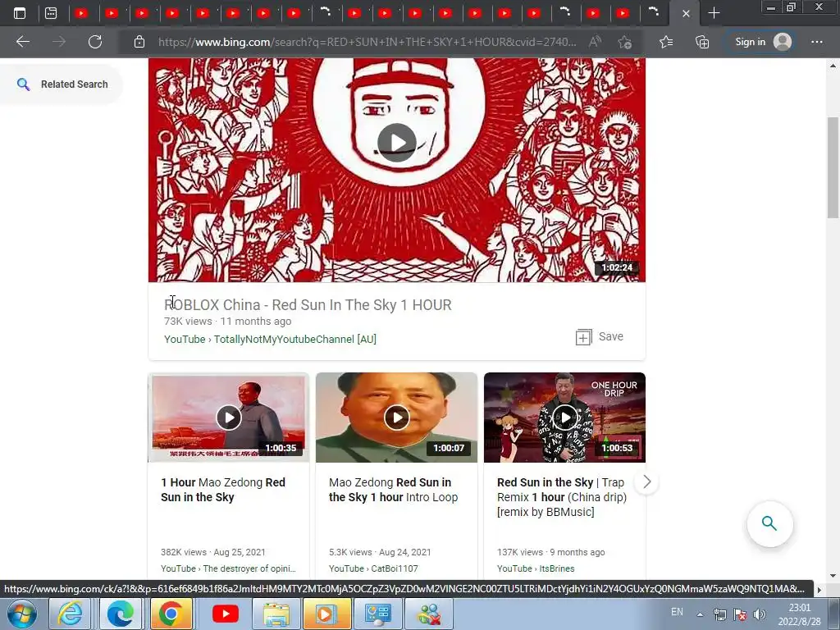The height and width of the screenshot is (630, 840).
Task: Open the Action Center flag icon
Action: [740, 614]
